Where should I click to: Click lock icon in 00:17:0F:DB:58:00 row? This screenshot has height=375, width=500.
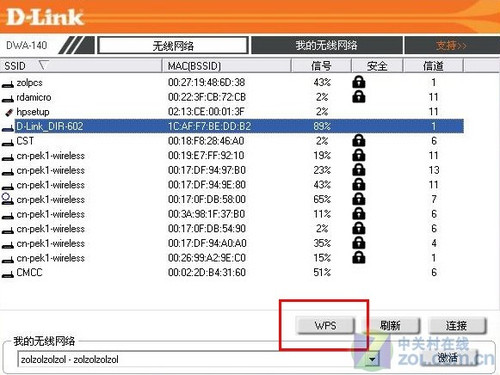[x=359, y=199]
